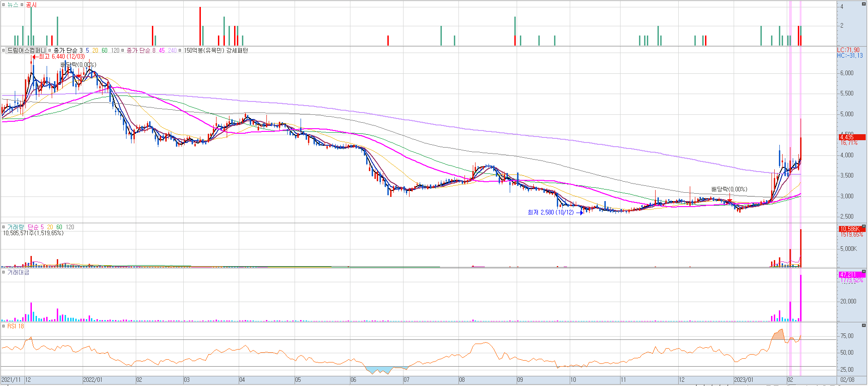Screen dimensions: 868x386
Task: Click the 20,000 trading value axis label
Action: [848, 301]
